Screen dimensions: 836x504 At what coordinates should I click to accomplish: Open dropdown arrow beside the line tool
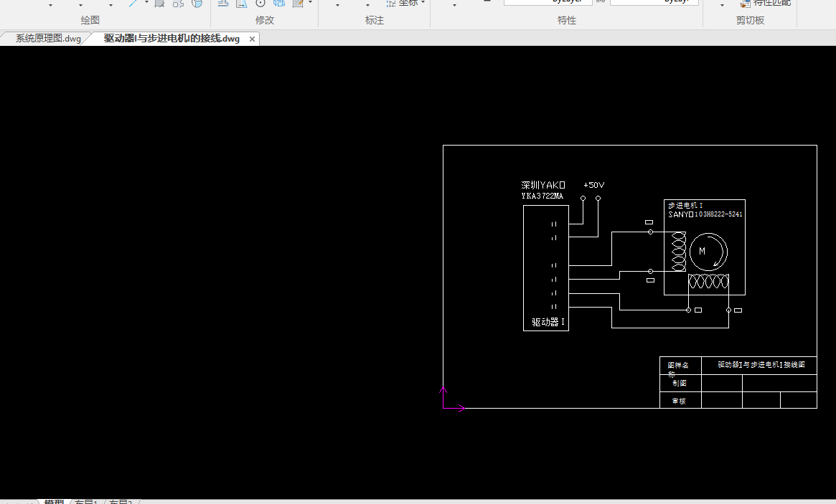click(x=146, y=3)
